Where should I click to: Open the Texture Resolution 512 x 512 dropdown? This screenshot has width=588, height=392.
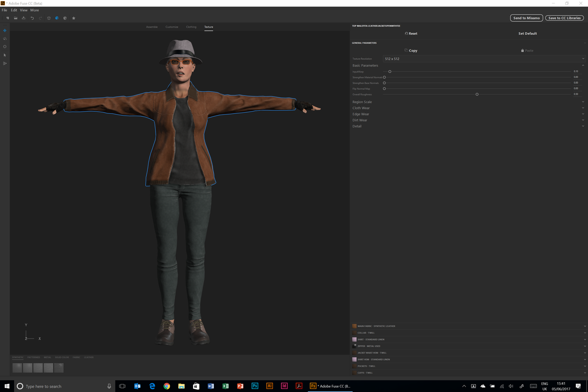(x=483, y=59)
